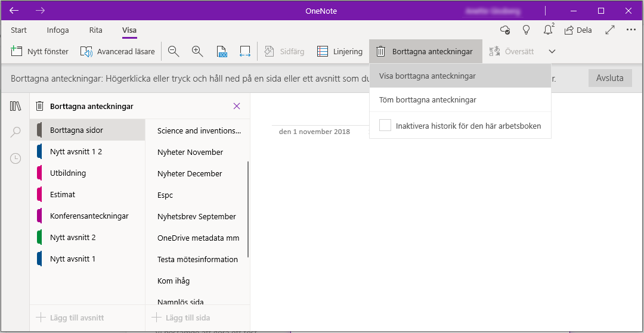Select Töm borttagna anteckningar menu item

[x=428, y=100]
